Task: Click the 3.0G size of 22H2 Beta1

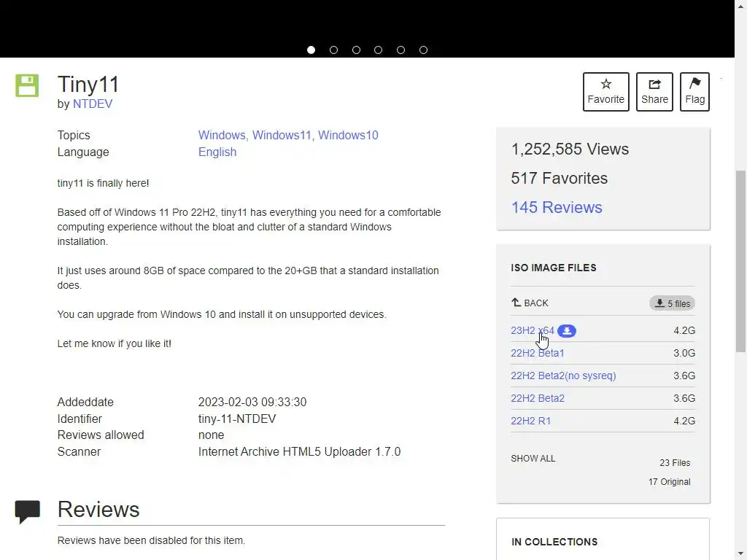Action: (684, 353)
